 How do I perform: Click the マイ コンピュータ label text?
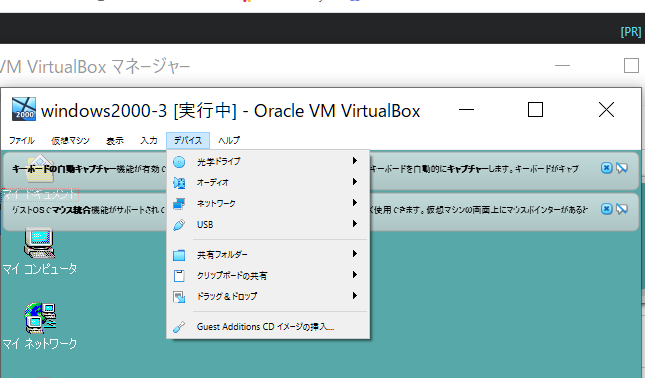click(40, 269)
